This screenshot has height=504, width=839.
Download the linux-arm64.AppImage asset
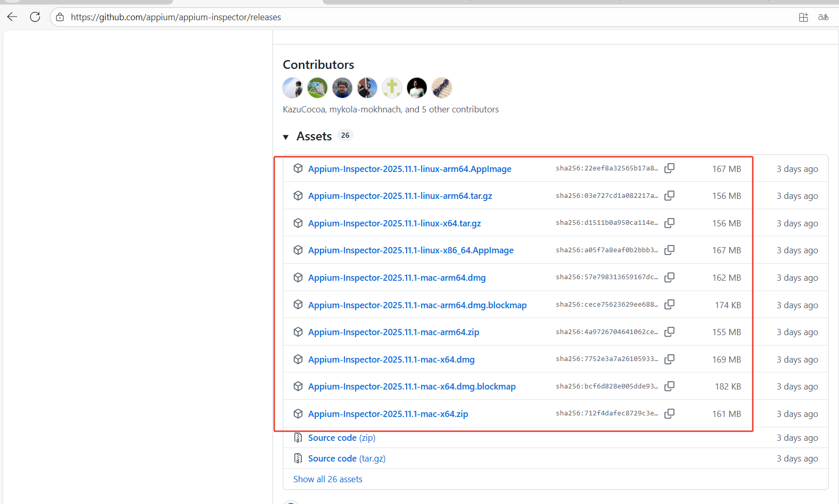(410, 169)
